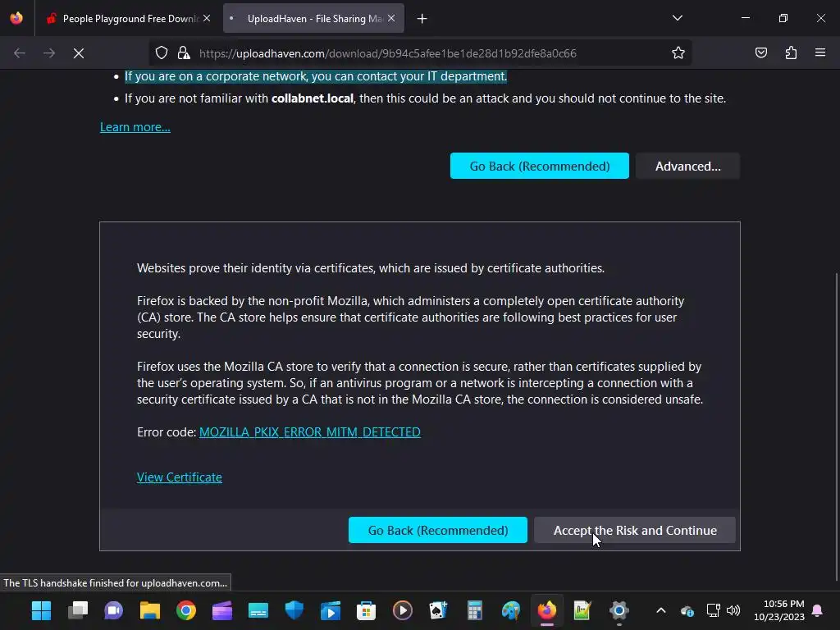Viewport: 840px width, 630px height.
Task: Open a new tab with the plus button
Action: [422, 19]
